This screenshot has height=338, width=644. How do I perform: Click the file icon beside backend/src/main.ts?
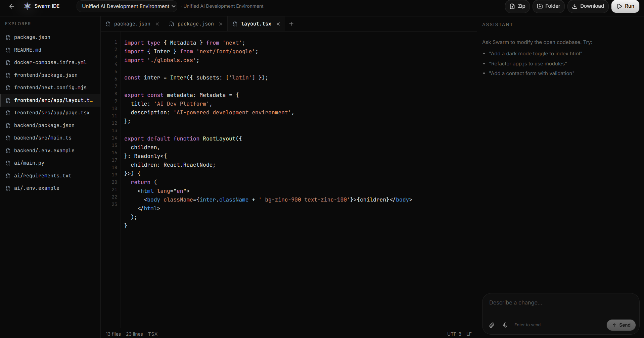point(8,138)
